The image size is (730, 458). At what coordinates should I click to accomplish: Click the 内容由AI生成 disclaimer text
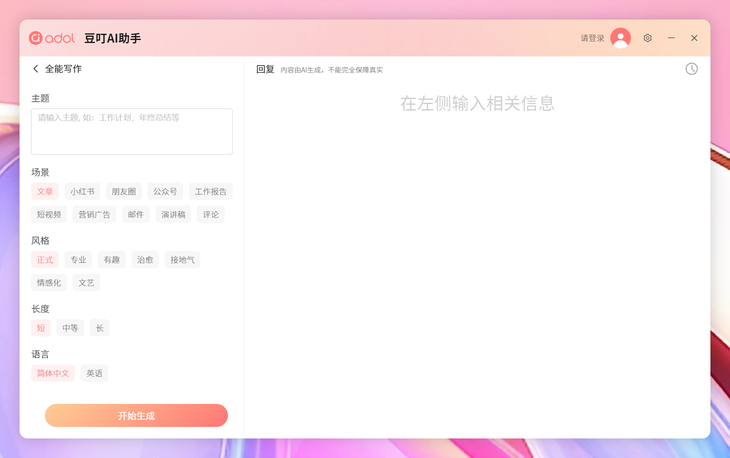(x=331, y=70)
